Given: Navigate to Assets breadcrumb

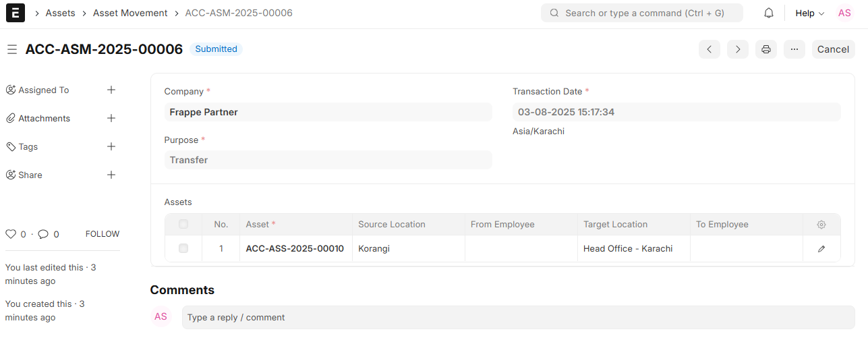Looking at the screenshot, I should (60, 13).
